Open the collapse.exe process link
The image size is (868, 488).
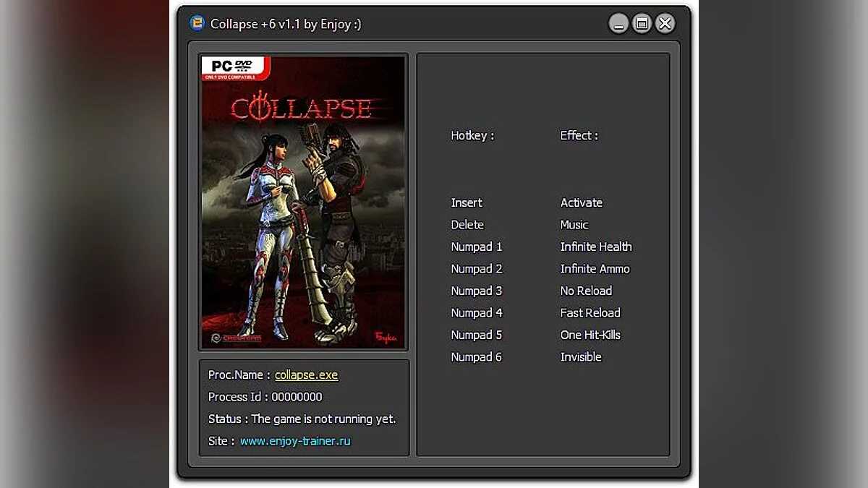point(307,374)
